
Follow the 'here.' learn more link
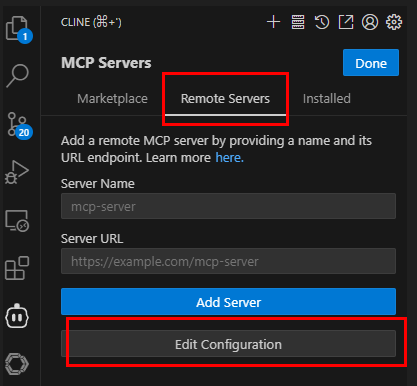coord(229,158)
